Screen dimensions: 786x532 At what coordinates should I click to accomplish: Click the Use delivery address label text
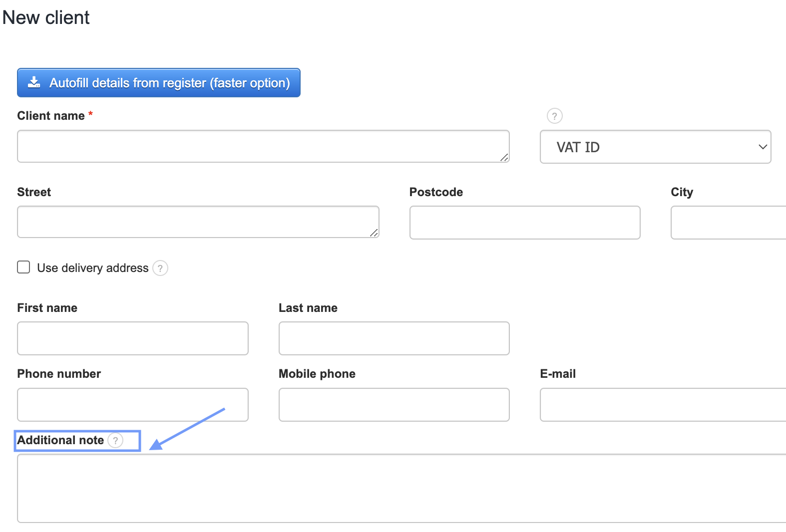[93, 268]
